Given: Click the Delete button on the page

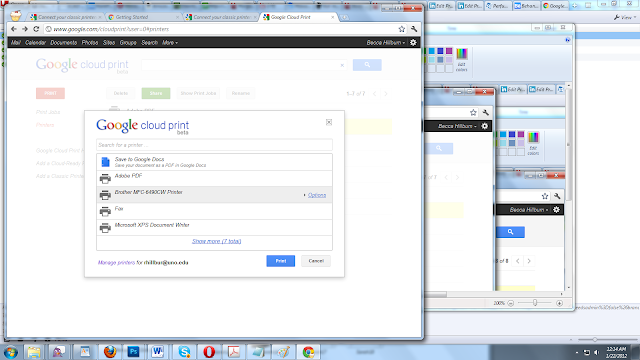Looking at the screenshot, I should (121, 93).
